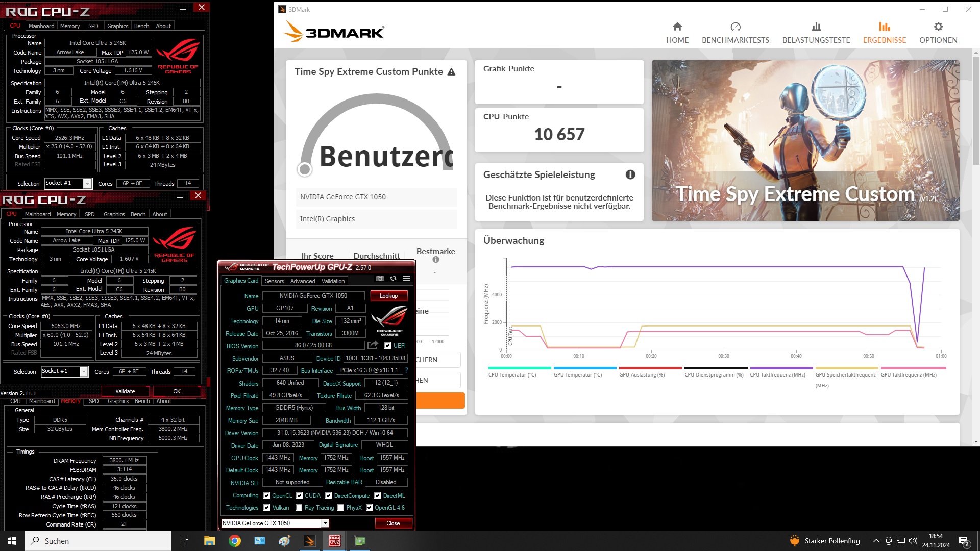Show hidden tray icons chevron
Viewport: 980px width, 551px height.
coord(876,541)
